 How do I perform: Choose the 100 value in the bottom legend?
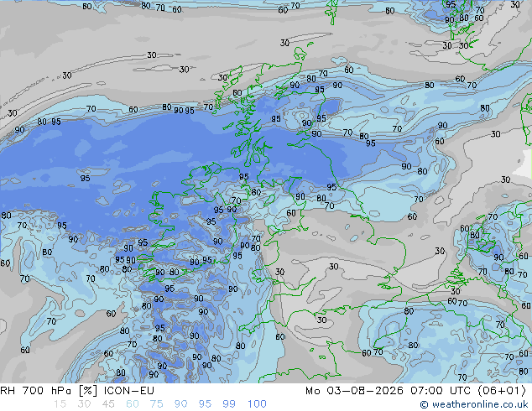click(x=257, y=404)
